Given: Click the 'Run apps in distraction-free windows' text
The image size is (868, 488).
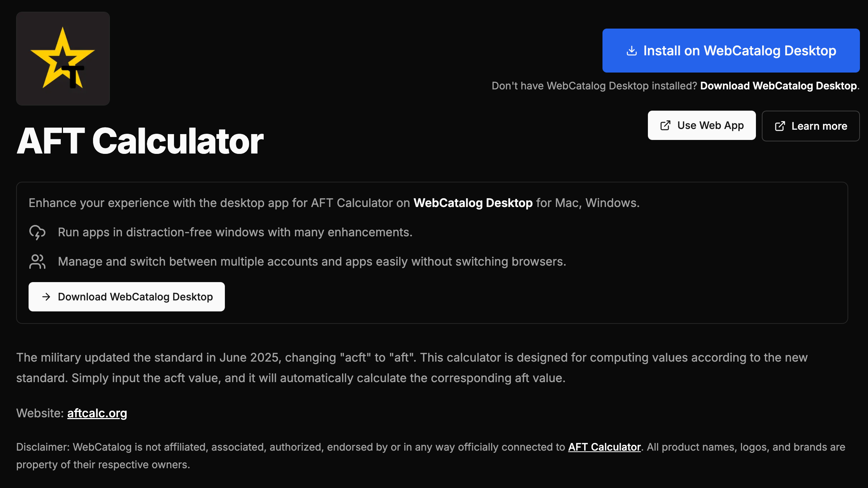Looking at the screenshot, I should point(235,232).
